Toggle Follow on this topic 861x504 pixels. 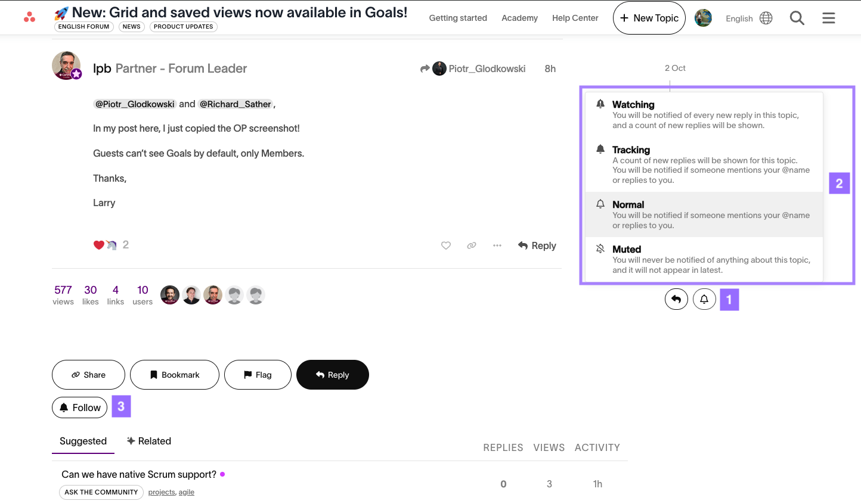(x=80, y=407)
